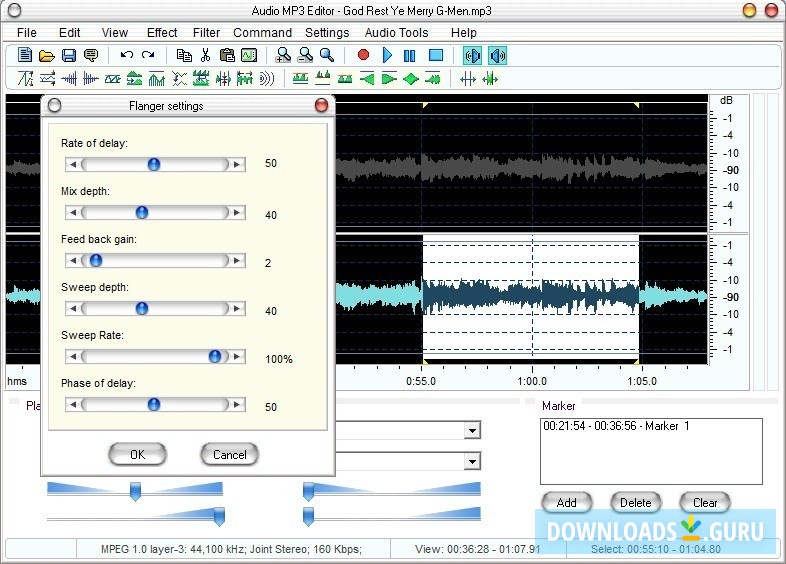Screen dimensions: 786x564
Task: Toggle the right channel speaker button
Action: click(x=497, y=56)
